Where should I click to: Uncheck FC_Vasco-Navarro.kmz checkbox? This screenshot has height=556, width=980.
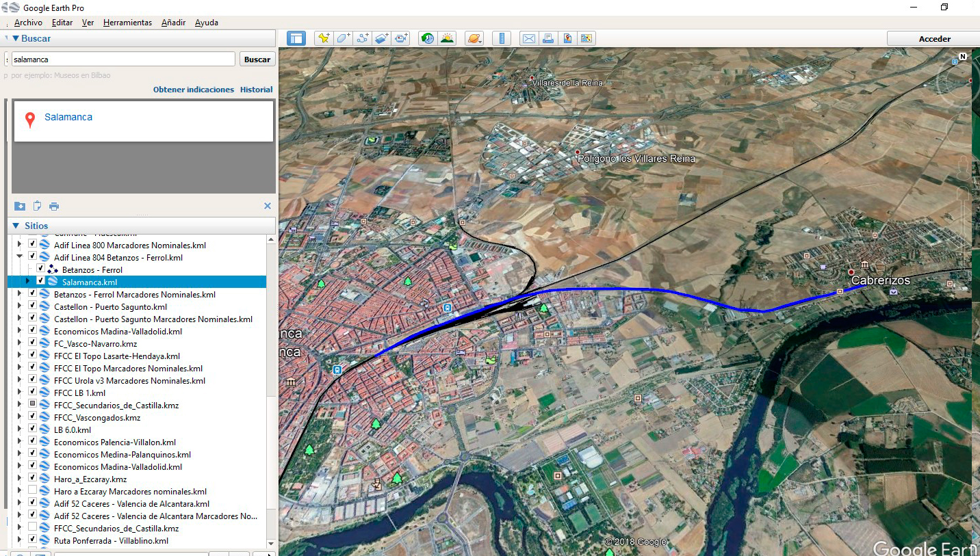[32, 343]
